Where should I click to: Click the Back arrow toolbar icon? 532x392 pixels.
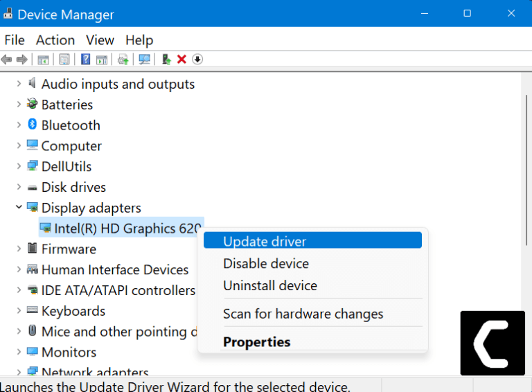(7, 60)
